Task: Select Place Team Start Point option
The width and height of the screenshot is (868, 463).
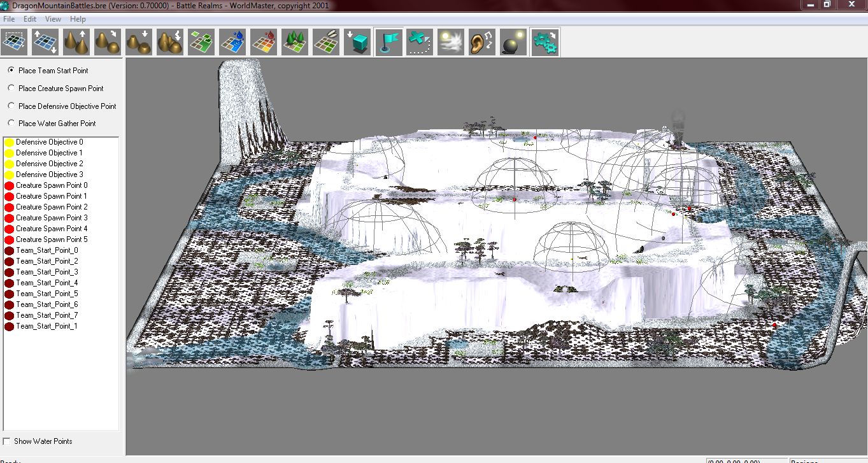Action: click(48, 71)
